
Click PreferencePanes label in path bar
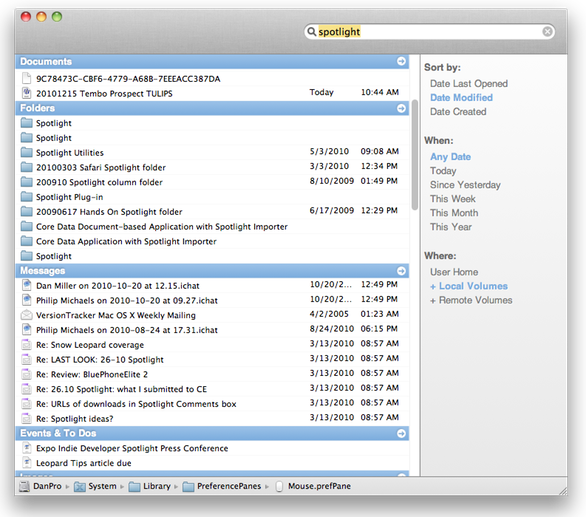pyautogui.click(x=229, y=486)
